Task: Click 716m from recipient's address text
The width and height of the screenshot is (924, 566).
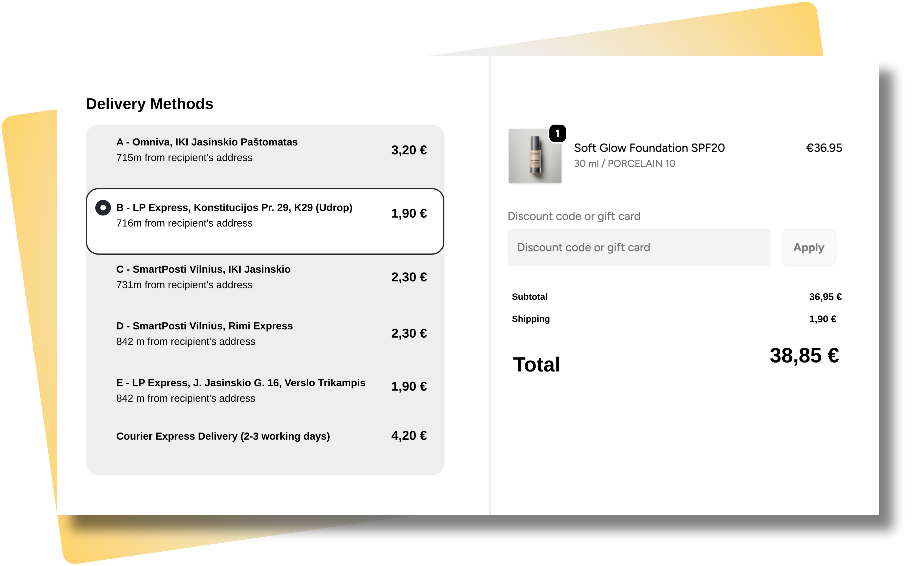Action: pos(184,223)
